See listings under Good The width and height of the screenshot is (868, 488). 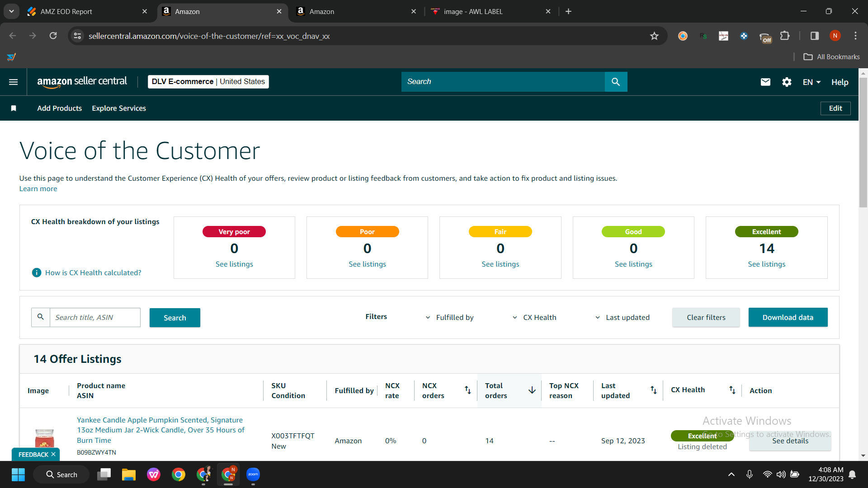coord(633,264)
